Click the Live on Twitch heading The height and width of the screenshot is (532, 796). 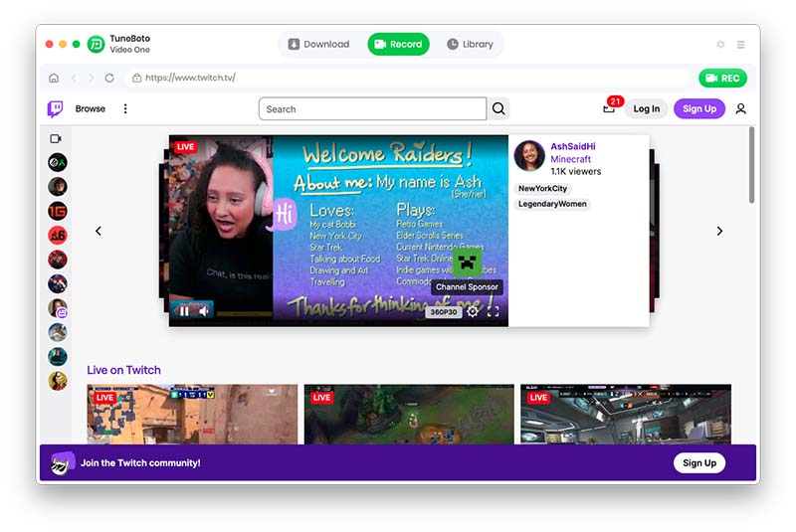pyautogui.click(x=123, y=370)
